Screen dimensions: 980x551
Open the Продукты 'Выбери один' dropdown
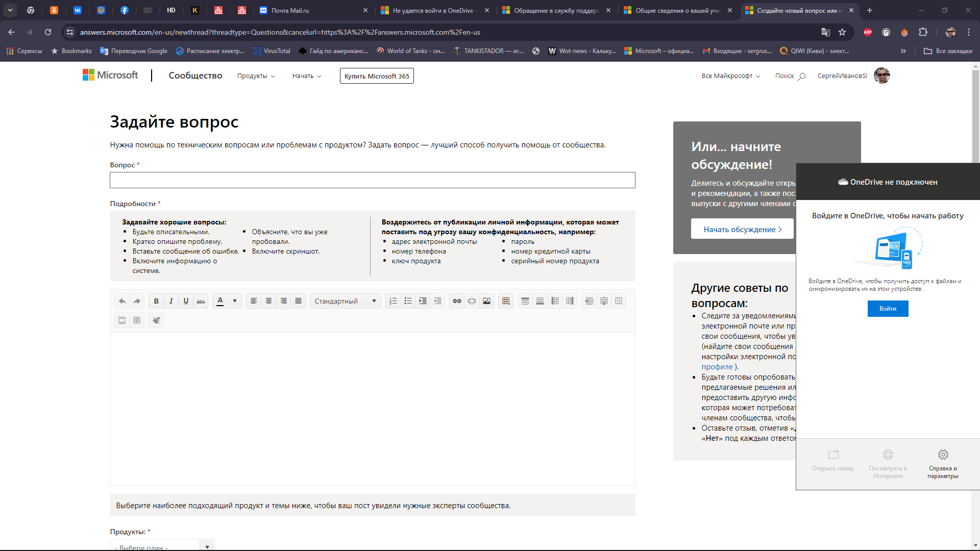pyautogui.click(x=162, y=545)
